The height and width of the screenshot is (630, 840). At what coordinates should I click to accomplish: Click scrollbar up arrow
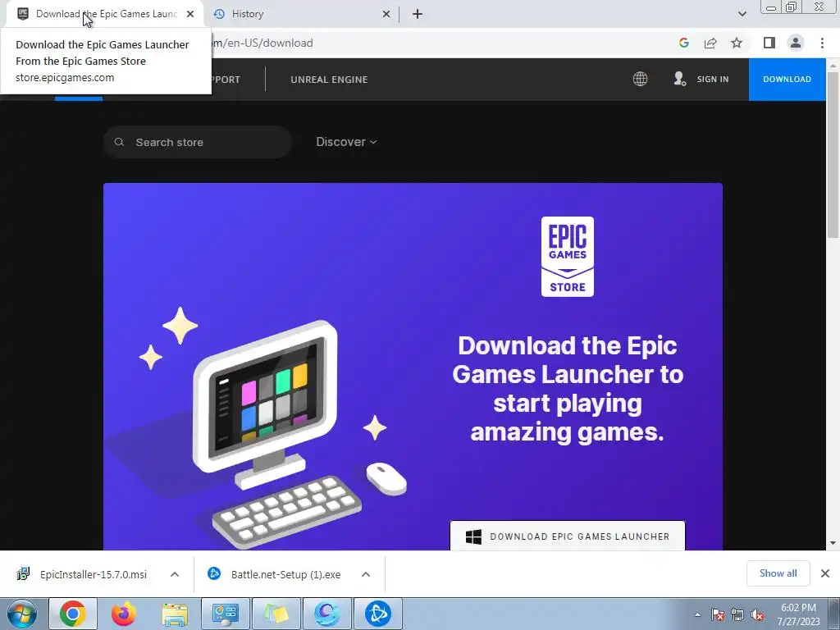(833, 65)
